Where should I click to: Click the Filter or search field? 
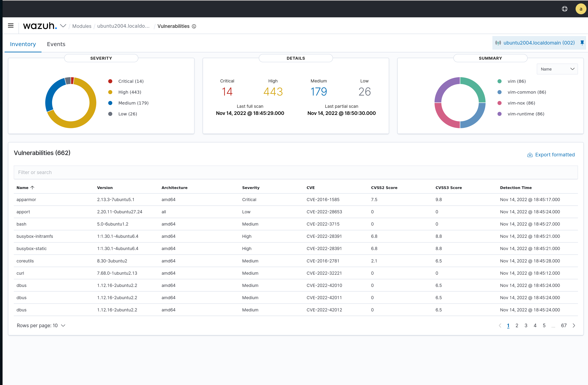coord(296,172)
